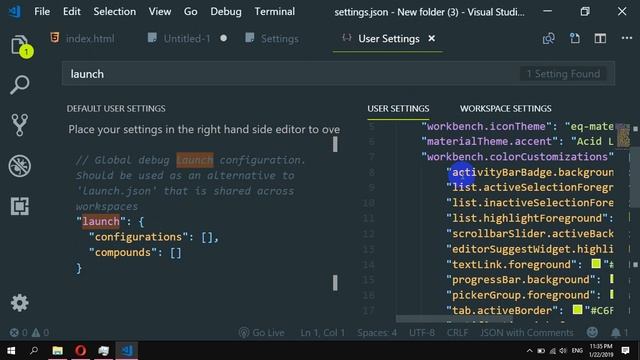Click the Open Changes icon in editor toolbar

coord(549,38)
